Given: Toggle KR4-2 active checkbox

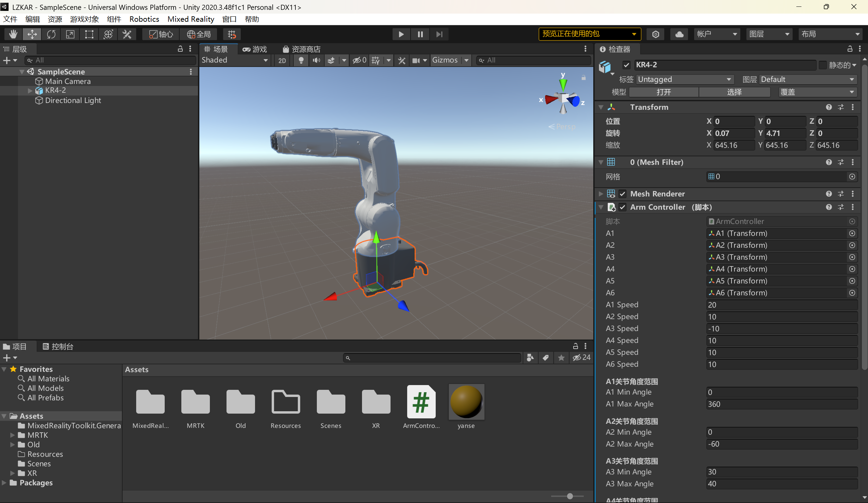Looking at the screenshot, I should (x=626, y=65).
